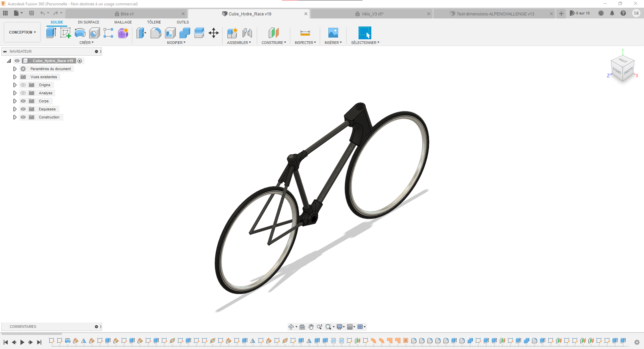Hide the Corps folder visibility

pyautogui.click(x=23, y=101)
